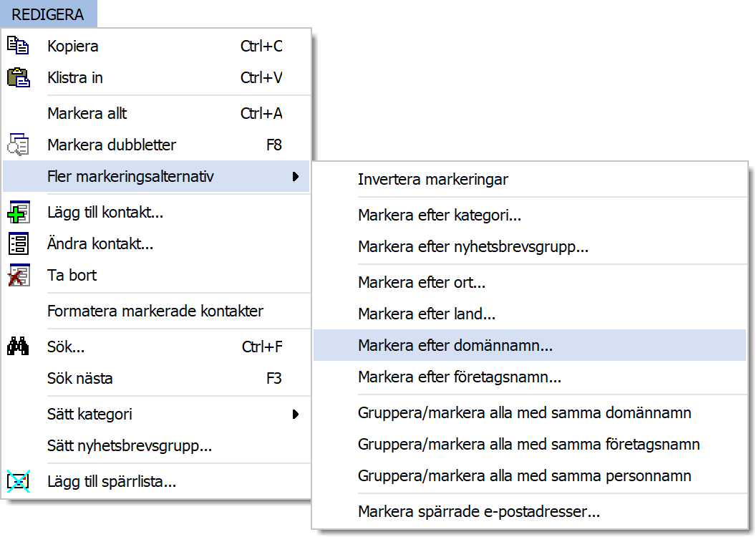Click the Markera dubbletter magnifier icon

click(19, 145)
